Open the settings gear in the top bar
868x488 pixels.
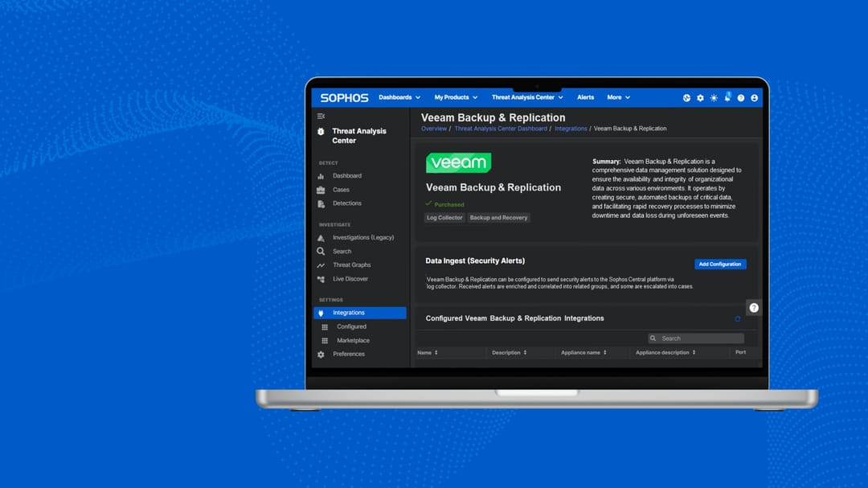coord(700,98)
